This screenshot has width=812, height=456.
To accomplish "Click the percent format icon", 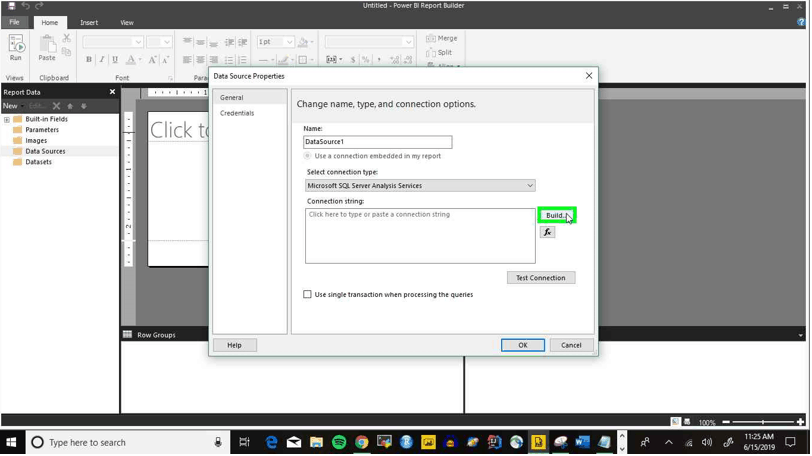I will point(366,60).
